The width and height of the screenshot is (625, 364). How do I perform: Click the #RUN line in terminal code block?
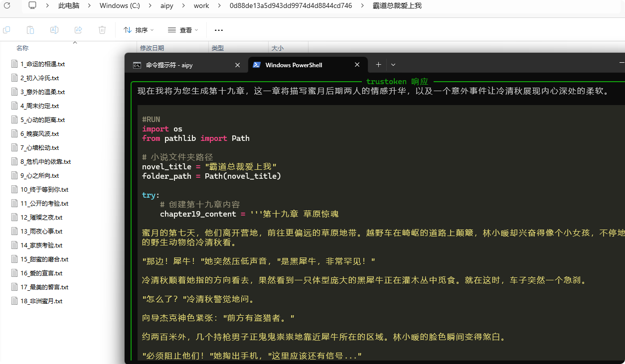[x=151, y=120]
